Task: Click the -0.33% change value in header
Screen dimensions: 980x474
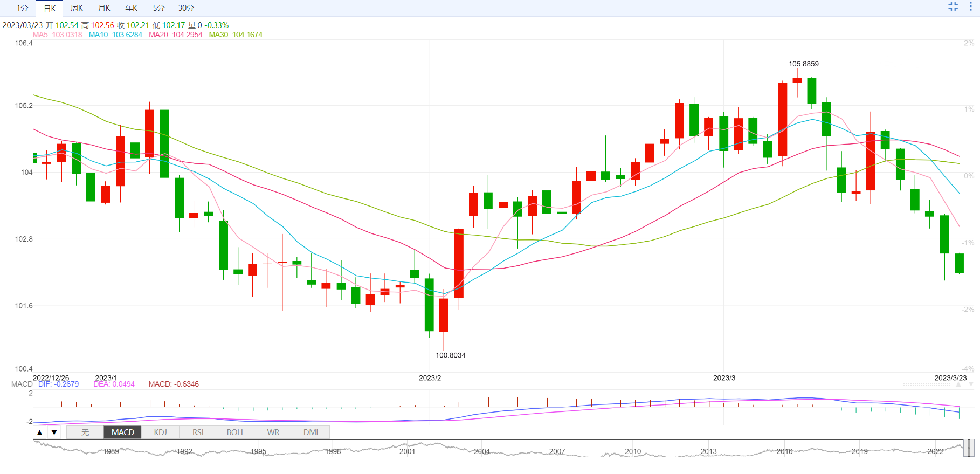Action: 217,25
